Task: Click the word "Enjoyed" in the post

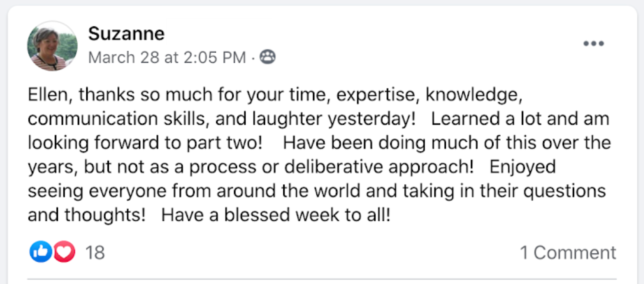Action: click(522, 167)
